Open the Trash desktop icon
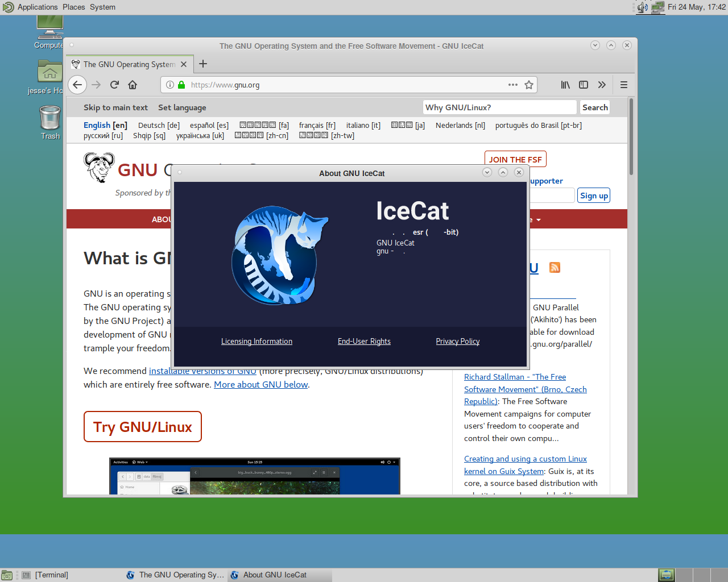The image size is (728, 582). point(50,122)
